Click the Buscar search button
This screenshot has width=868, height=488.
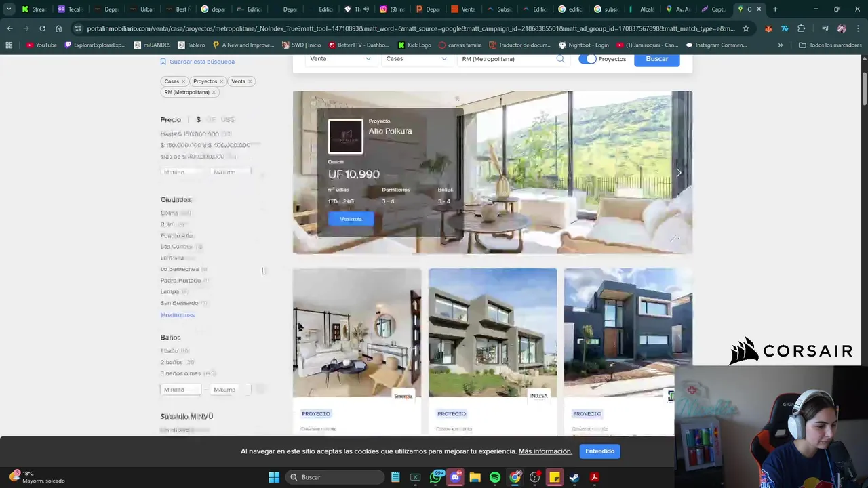(x=656, y=59)
